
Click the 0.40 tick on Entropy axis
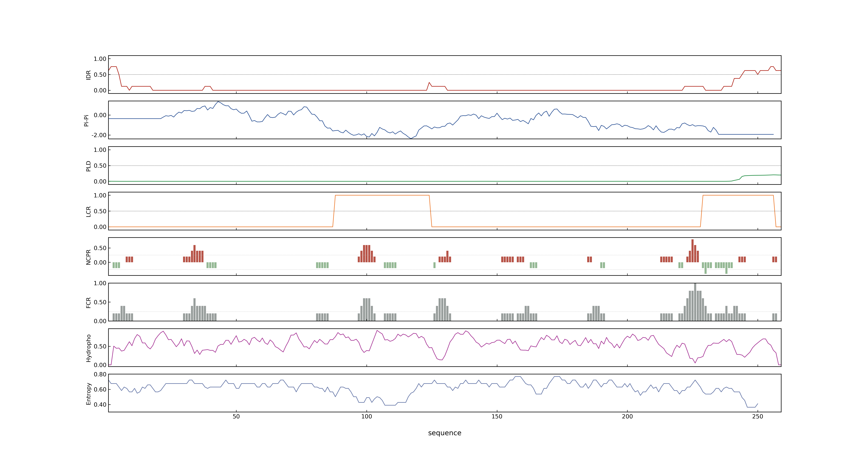pos(100,404)
